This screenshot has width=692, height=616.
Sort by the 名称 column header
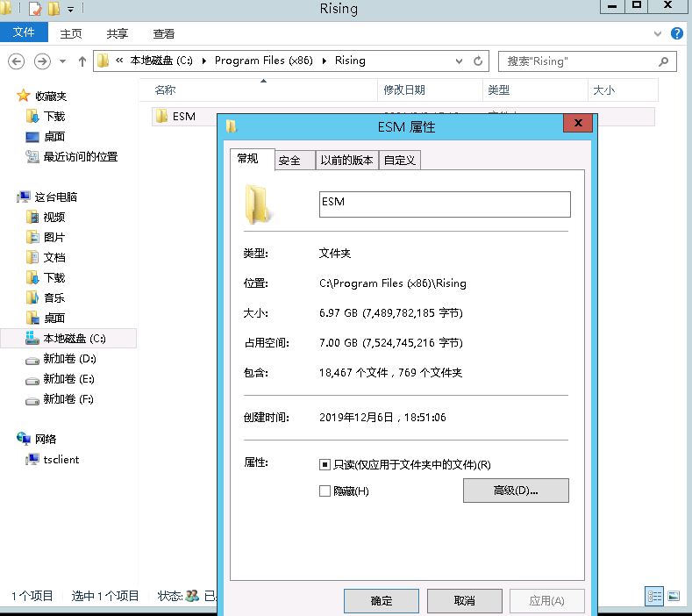click(x=259, y=90)
